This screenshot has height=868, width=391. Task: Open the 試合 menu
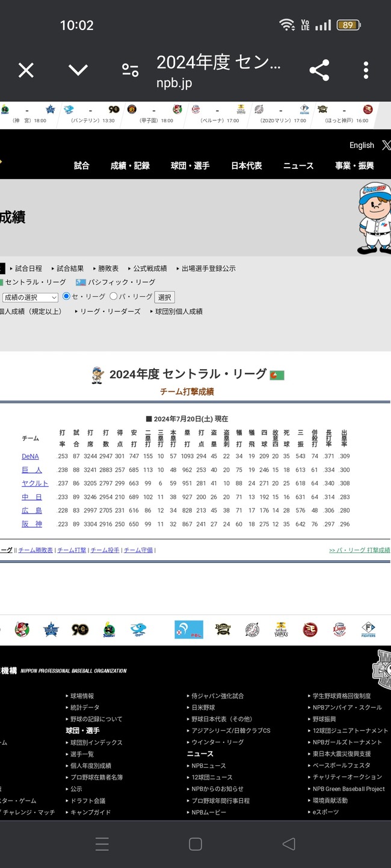point(82,165)
